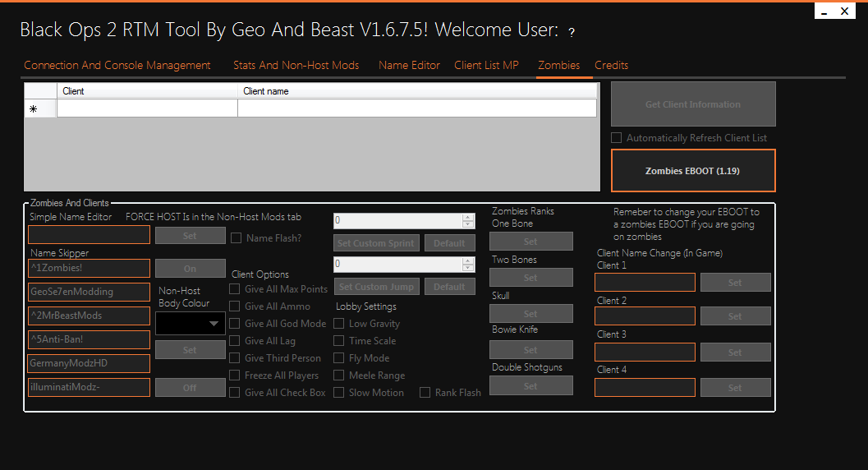Switch to the Client List MP tab
868x470 pixels.
click(487, 66)
